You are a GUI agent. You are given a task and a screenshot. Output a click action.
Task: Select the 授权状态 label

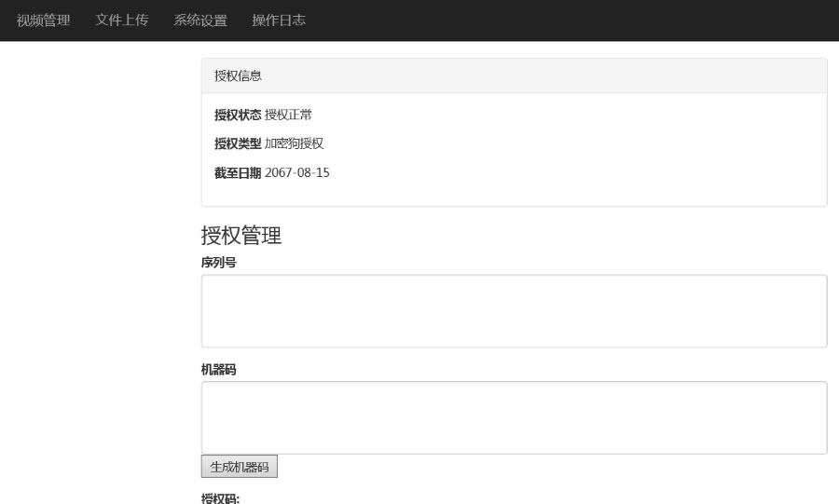click(238, 116)
